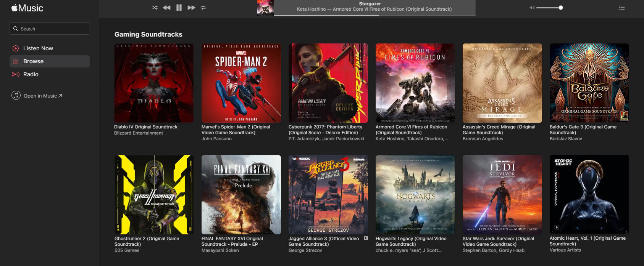Open the Radio section
The image size is (644, 266).
click(x=31, y=74)
